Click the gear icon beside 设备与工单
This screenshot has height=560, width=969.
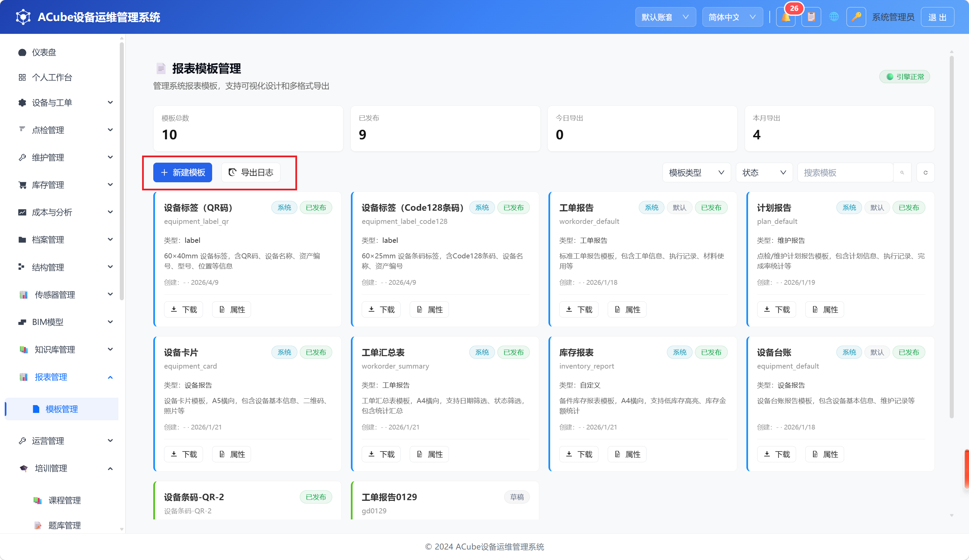22,102
